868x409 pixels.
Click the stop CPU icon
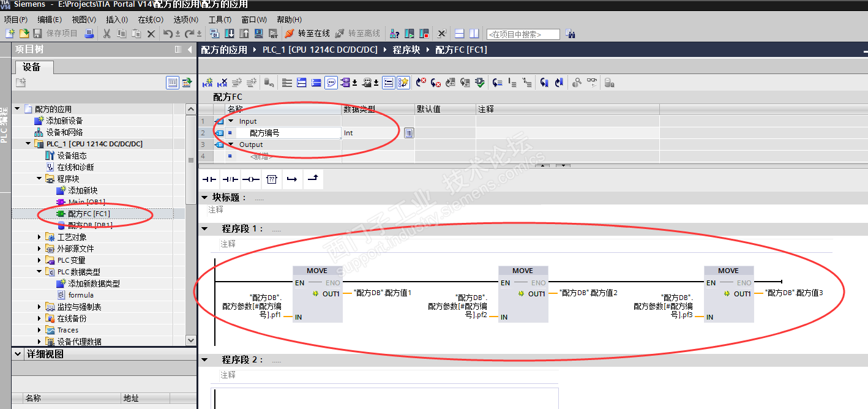pyautogui.click(x=424, y=33)
